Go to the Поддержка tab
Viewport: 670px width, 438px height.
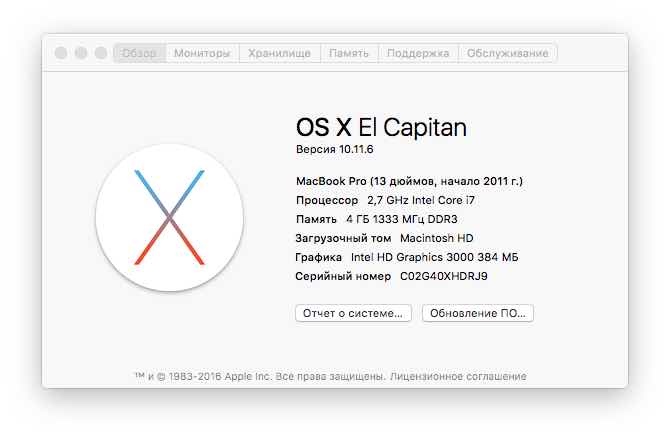[x=418, y=53]
